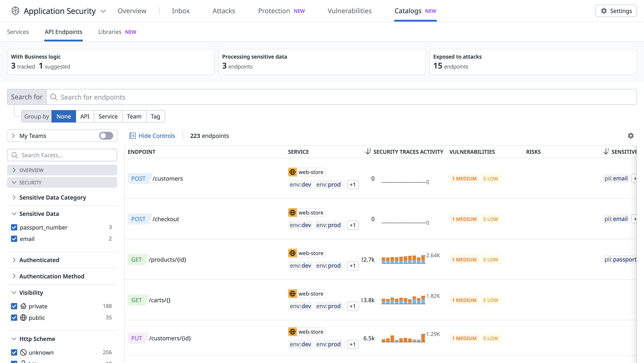644x363 pixels.
Task: Open the Application Security product dropdown
Action: 103,11
